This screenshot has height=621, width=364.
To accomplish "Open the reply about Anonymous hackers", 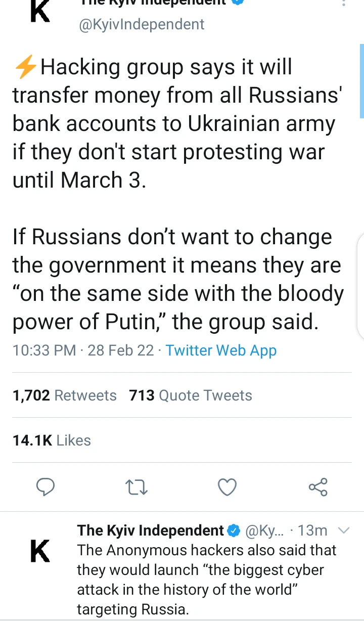I will coord(206,580).
